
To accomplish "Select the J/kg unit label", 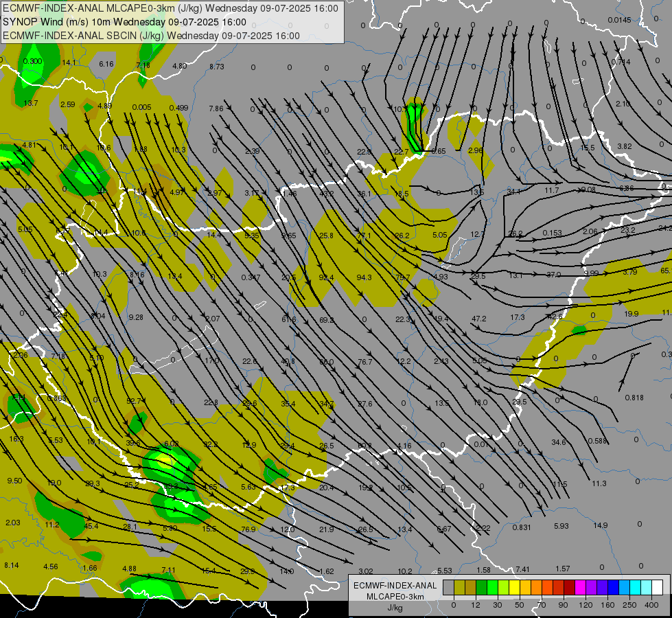I will coord(395,608).
